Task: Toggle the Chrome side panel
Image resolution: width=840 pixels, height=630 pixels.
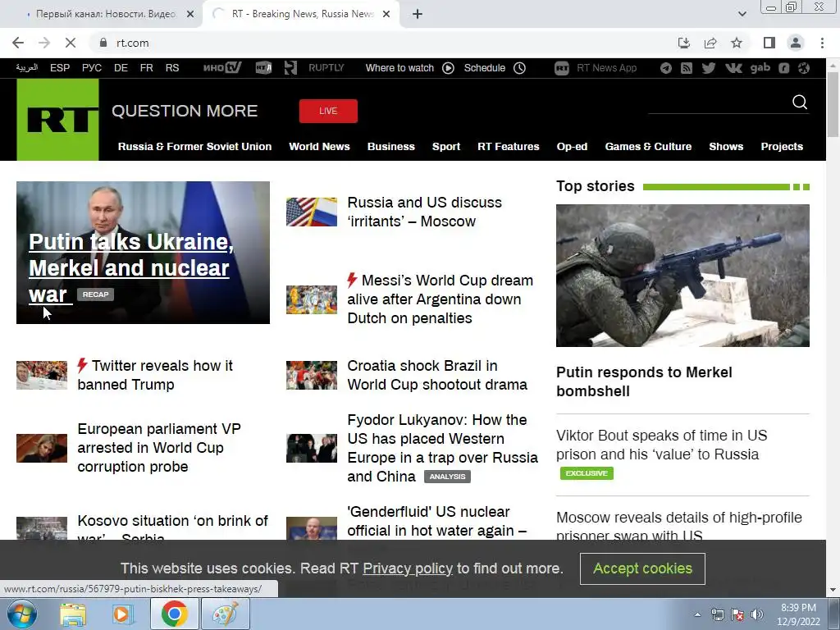Action: coord(769,43)
